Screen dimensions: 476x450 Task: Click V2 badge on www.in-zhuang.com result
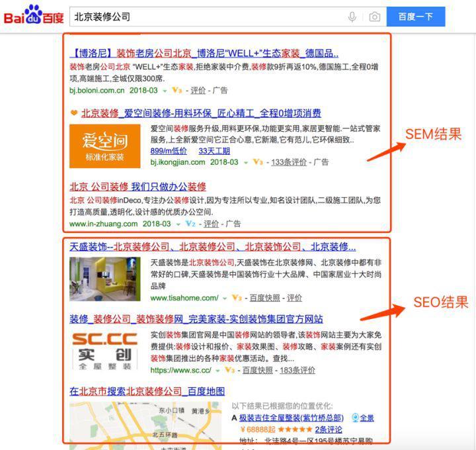[x=190, y=224]
